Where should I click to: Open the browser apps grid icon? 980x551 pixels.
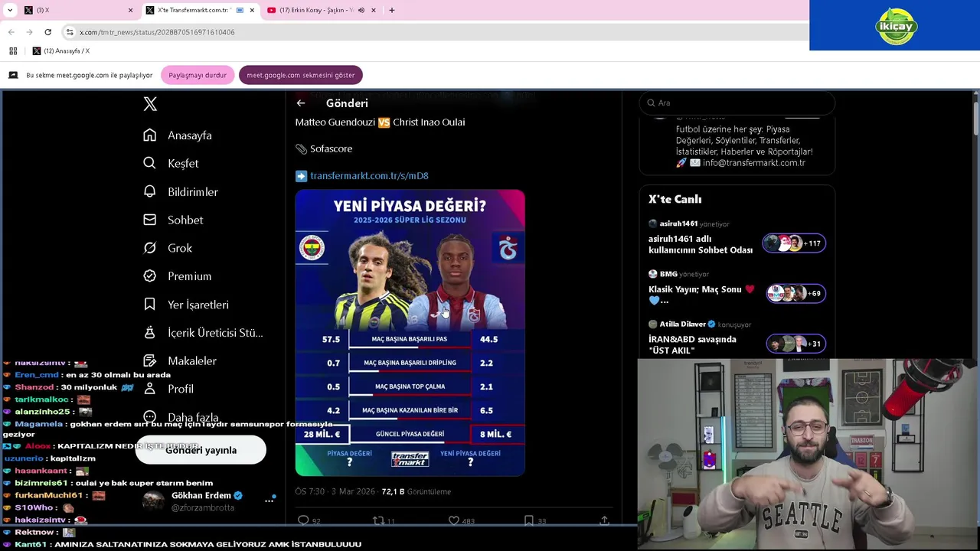pyautogui.click(x=13, y=51)
